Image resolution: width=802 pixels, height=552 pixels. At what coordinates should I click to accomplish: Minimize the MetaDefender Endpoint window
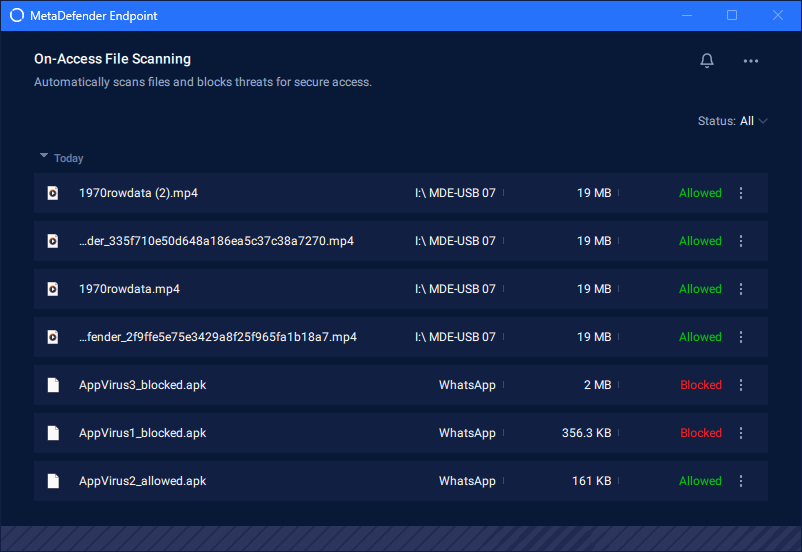(x=687, y=15)
